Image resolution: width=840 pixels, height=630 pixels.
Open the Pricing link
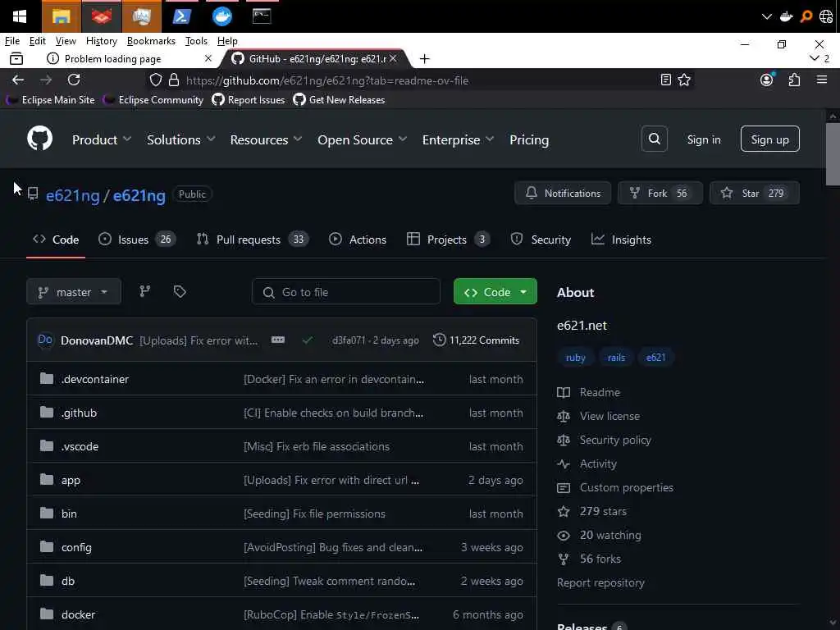tap(529, 139)
